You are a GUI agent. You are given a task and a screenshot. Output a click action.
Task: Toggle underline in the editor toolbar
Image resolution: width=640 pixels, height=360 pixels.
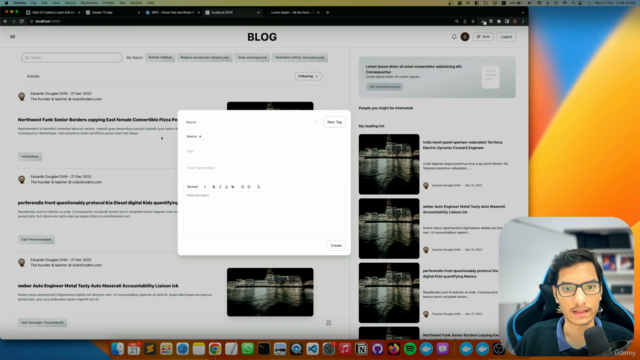[227, 187]
